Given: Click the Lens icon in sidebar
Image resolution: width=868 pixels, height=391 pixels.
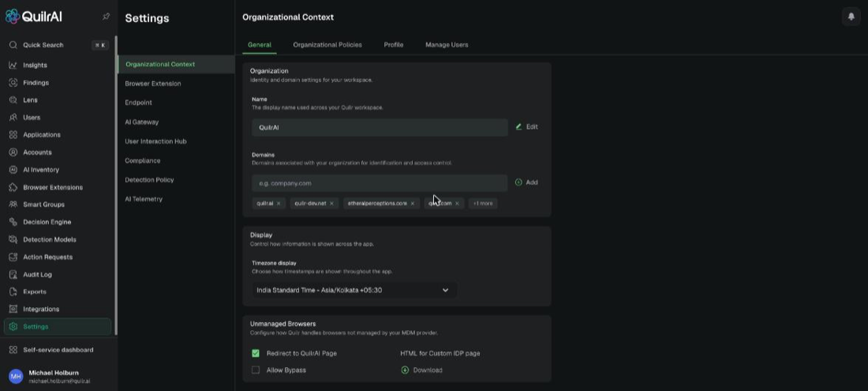Looking at the screenshot, I should (x=13, y=100).
